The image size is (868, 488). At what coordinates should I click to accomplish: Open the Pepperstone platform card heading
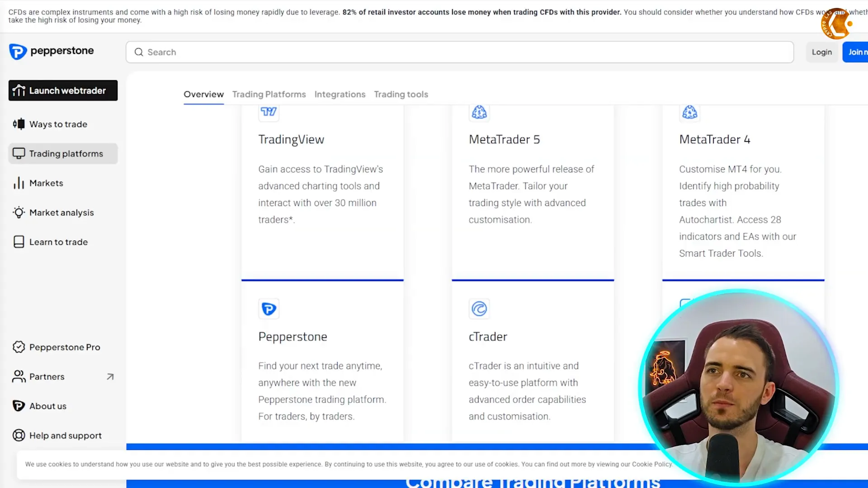292,337
